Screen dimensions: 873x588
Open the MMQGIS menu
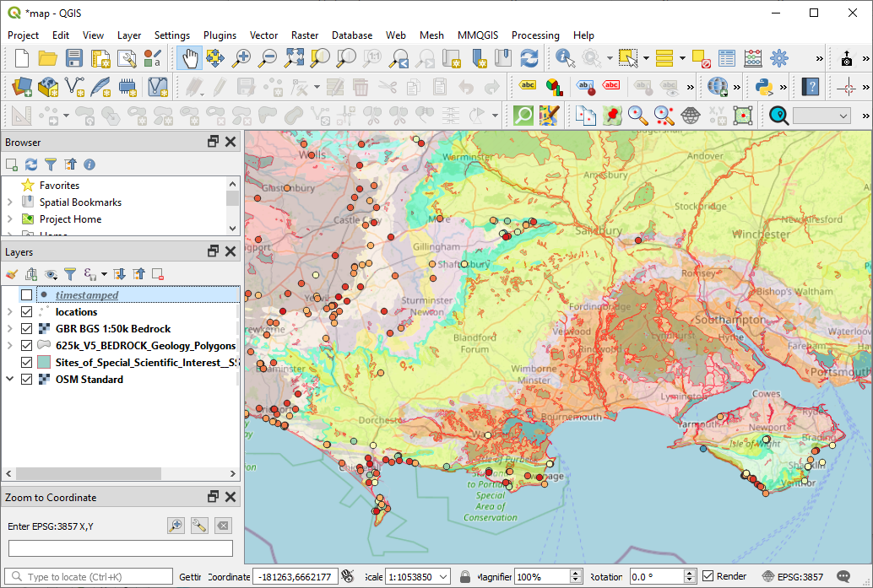pos(478,35)
